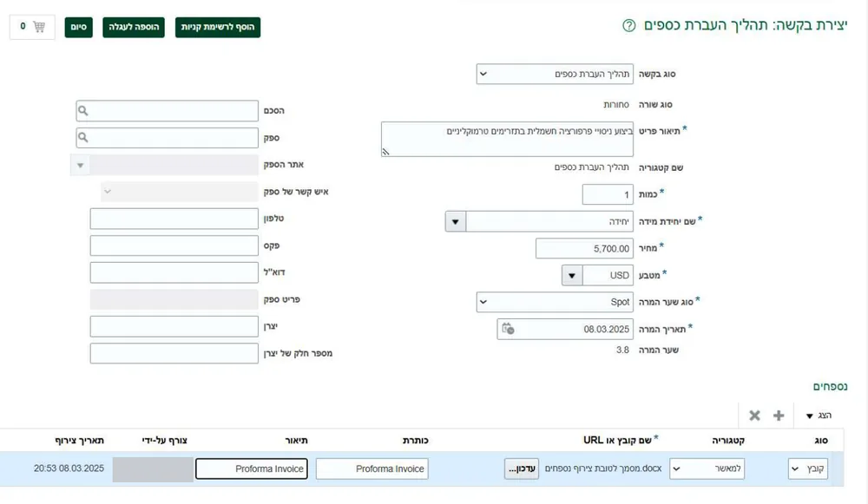Open attachment קטגוריה dropdown למאשר
Image resolution: width=868 pixels, height=504 pixels.
[x=707, y=468]
